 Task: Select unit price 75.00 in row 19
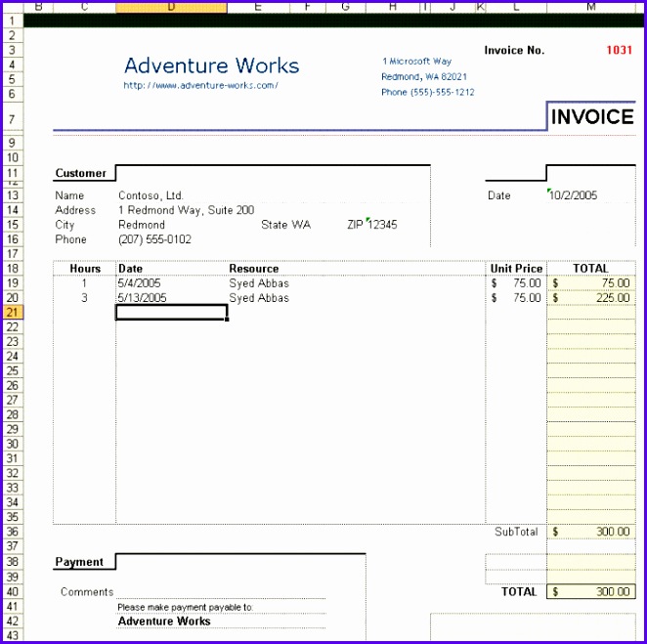coord(516,283)
